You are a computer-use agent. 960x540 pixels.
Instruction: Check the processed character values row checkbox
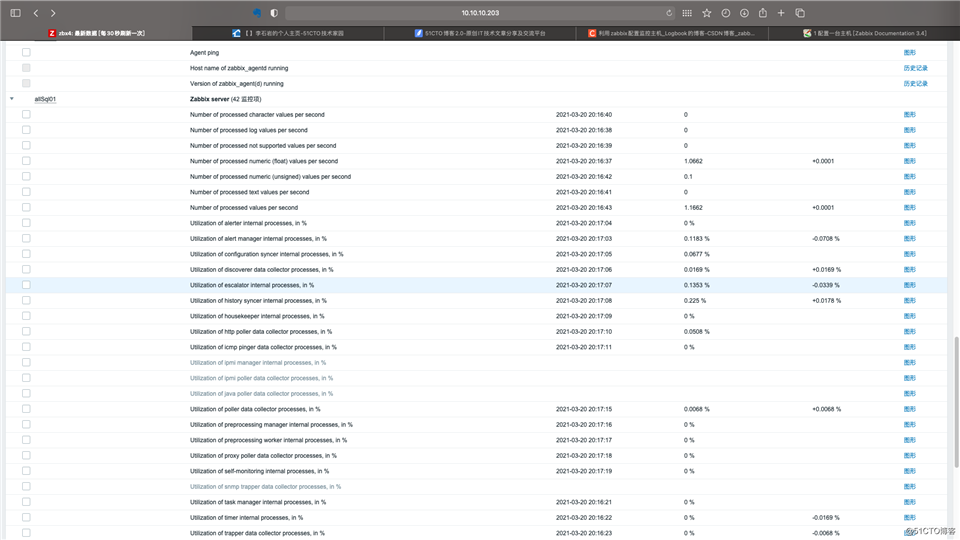click(26, 114)
